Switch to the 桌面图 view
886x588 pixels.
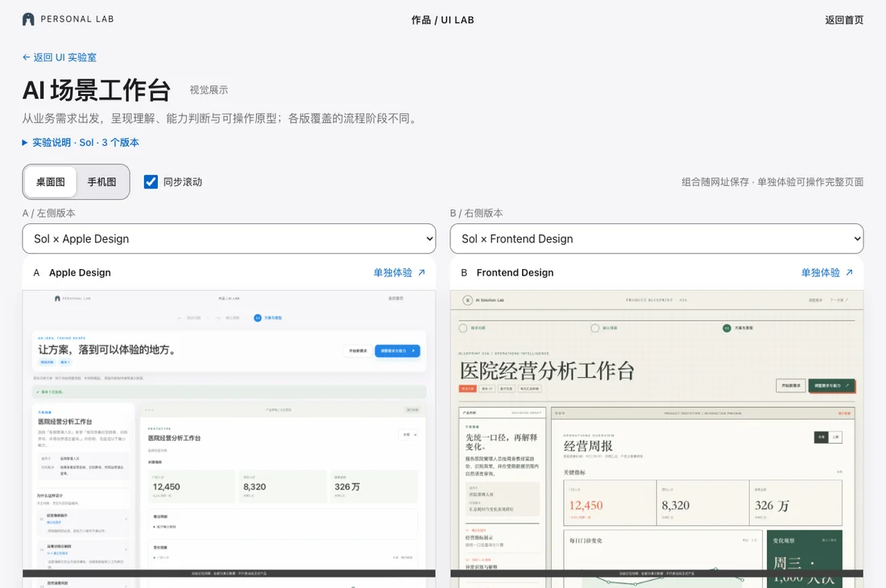click(x=50, y=182)
